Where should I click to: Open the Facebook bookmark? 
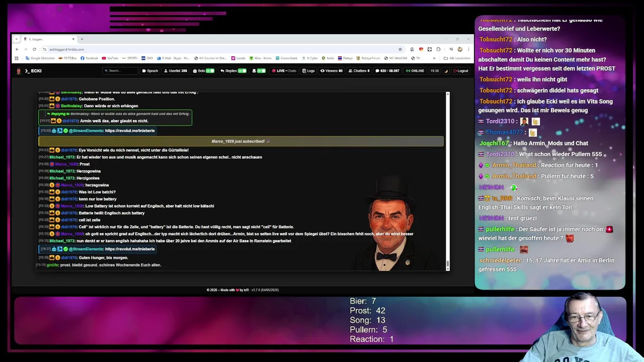(89, 58)
